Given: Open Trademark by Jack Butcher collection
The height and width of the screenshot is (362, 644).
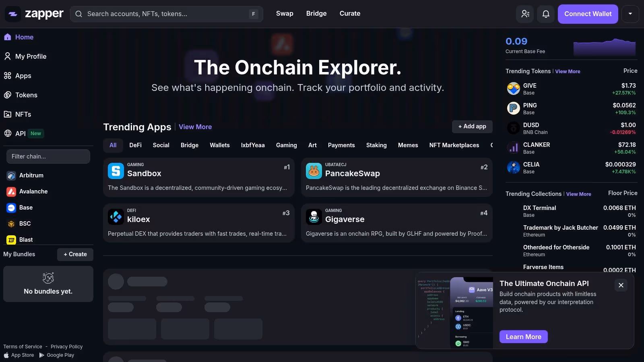Looking at the screenshot, I should point(572,231).
